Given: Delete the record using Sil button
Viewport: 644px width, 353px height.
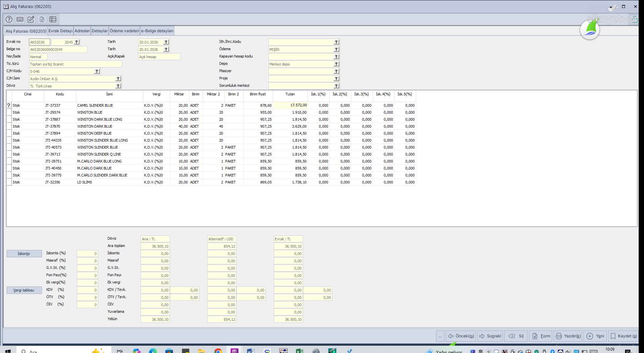Looking at the screenshot, I should (516, 336).
